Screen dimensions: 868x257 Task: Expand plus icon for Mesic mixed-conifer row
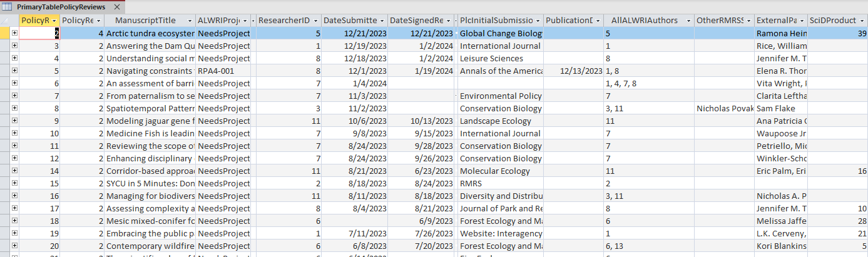click(x=14, y=221)
